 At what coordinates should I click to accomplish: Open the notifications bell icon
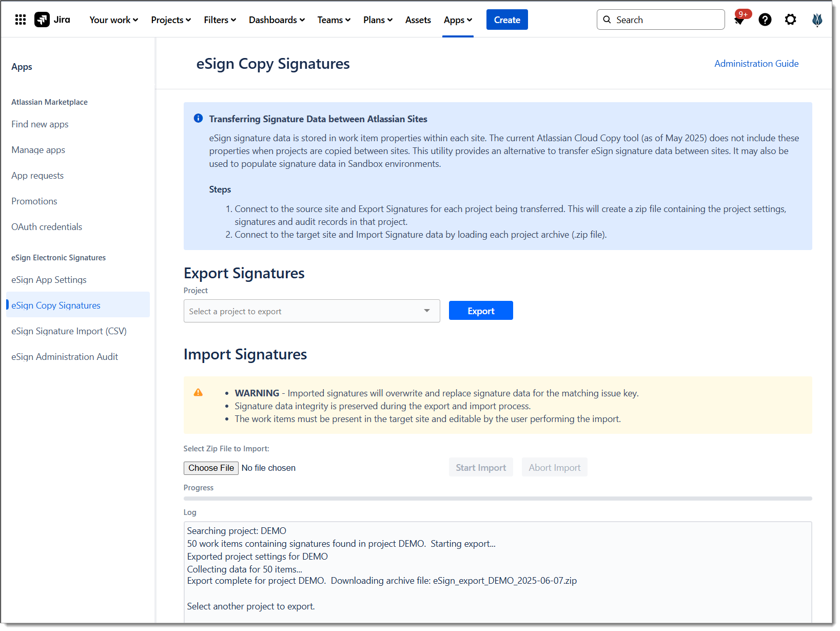tap(739, 21)
